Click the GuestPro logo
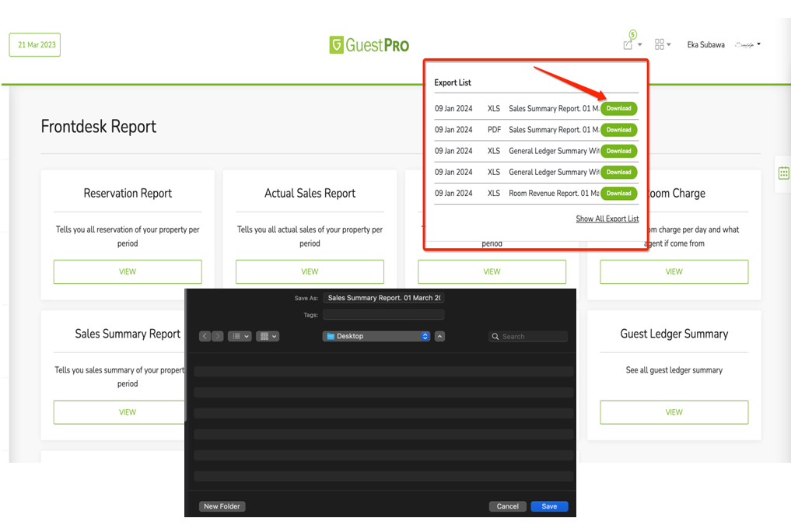791x532 pixels. pos(369,44)
